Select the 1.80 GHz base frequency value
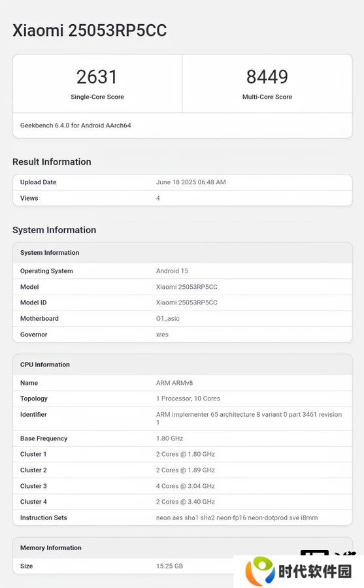The image size is (364, 588). click(x=170, y=438)
